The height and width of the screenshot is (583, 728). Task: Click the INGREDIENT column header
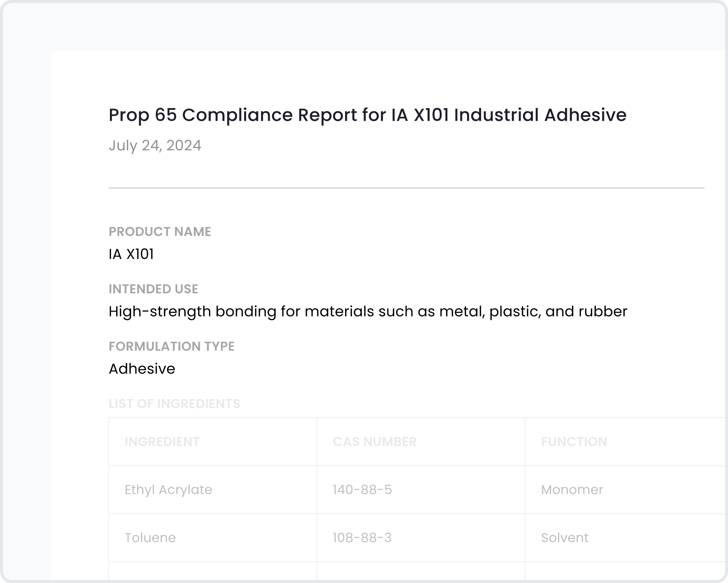[162, 442]
